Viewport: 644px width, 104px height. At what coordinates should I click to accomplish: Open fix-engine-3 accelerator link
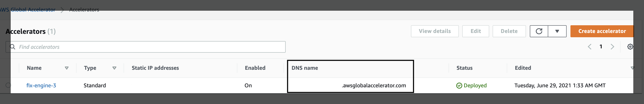41,86
